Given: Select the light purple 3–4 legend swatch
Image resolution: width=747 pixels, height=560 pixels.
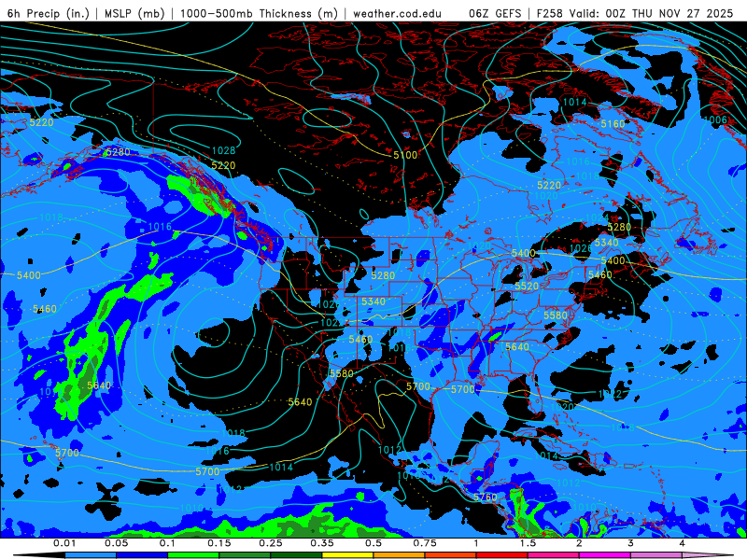Looking at the screenshot, I should 656,555.
